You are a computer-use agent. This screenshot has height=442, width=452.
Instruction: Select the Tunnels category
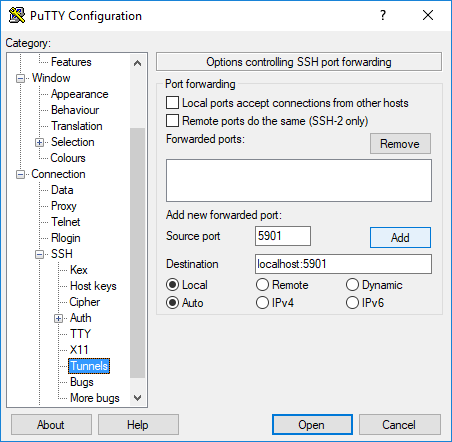coord(89,366)
